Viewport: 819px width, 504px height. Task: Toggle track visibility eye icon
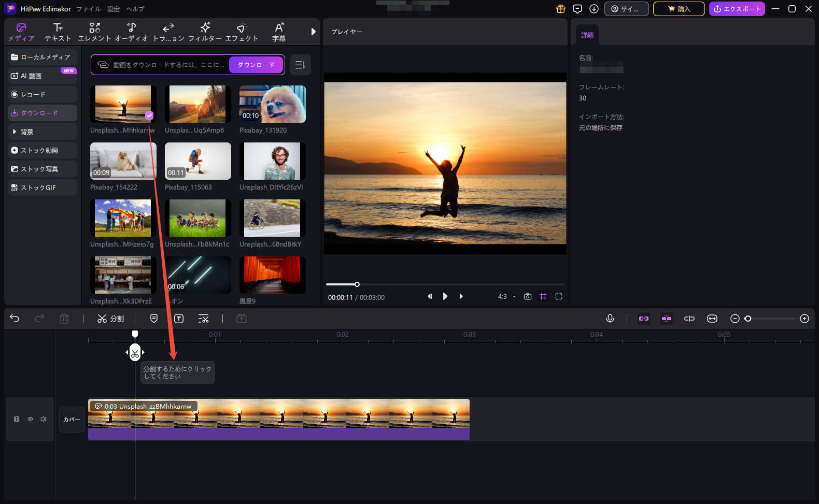click(30, 419)
